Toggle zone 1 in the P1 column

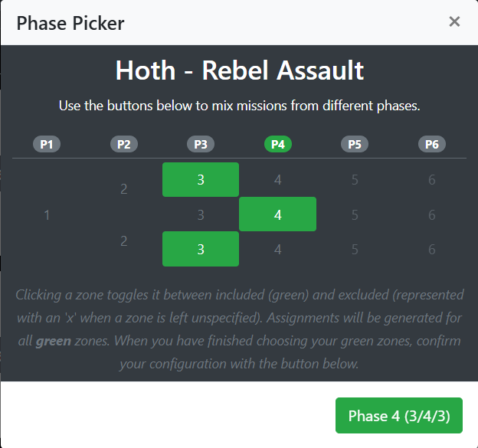tap(47, 215)
